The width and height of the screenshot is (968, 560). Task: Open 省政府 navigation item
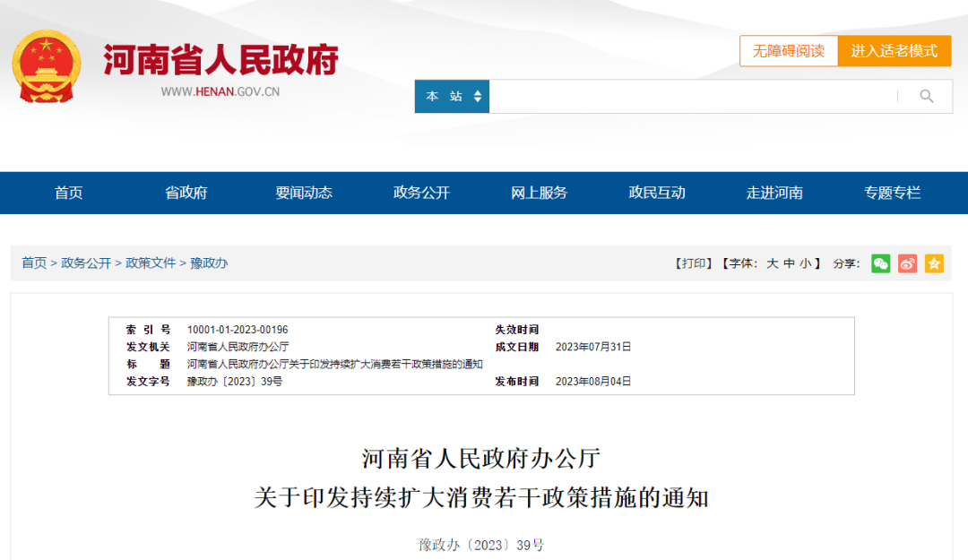[186, 193]
